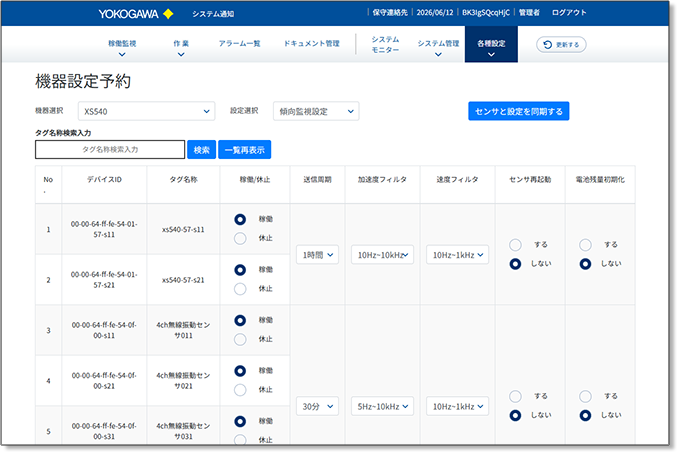Click the 検索 button
This screenshot has height=452, width=677.
201,150
